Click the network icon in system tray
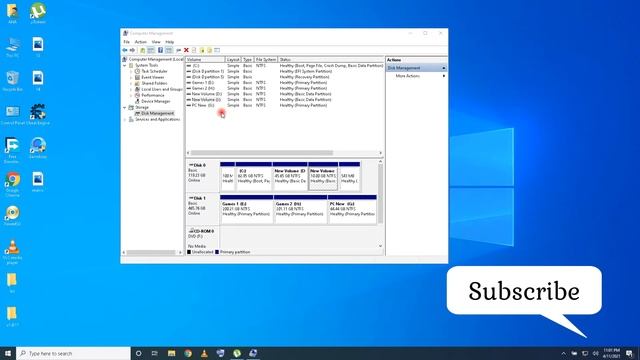640x360 pixels. 585,353
